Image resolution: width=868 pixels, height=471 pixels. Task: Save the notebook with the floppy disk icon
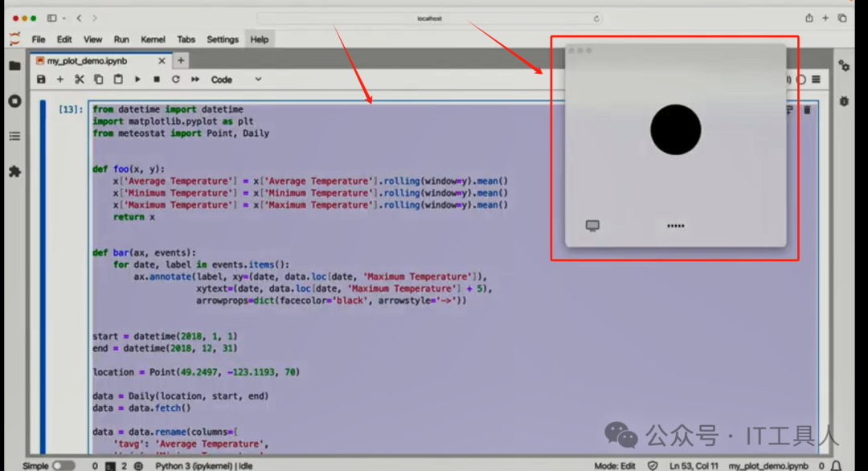pyautogui.click(x=41, y=80)
